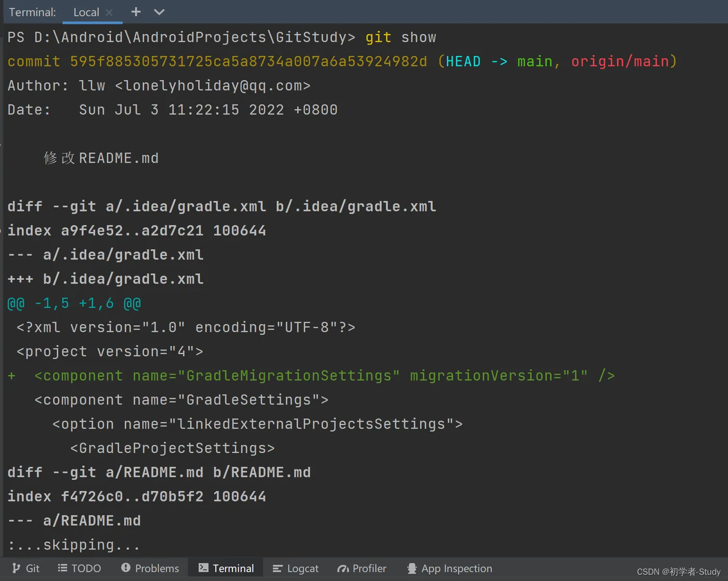Click the origin/main branch reference
Image resolution: width=728 pixels, height=581 pixels.
[620, 61]
